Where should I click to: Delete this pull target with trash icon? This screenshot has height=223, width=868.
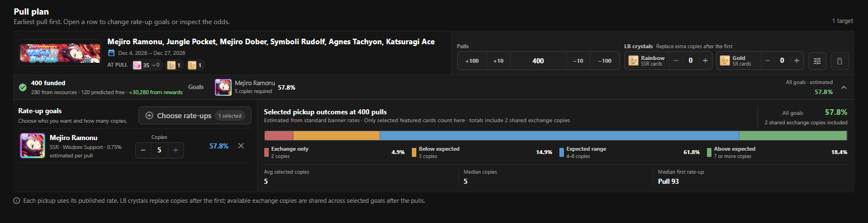839,61
